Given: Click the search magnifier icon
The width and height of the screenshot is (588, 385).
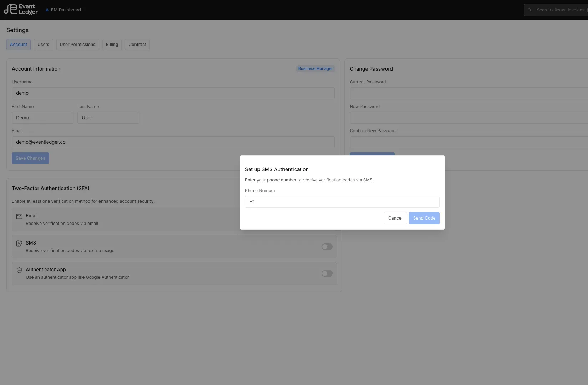Looking at the screenshot, I should [530, 10].
